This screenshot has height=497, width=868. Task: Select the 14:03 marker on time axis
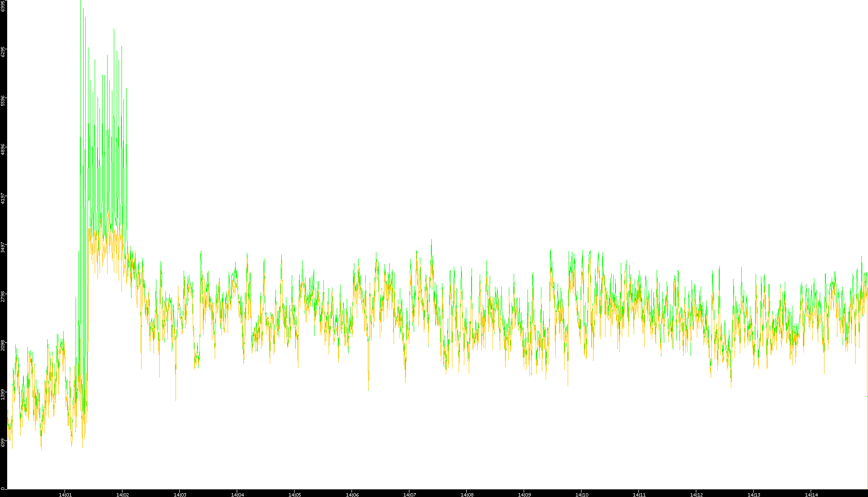(180, 494)
